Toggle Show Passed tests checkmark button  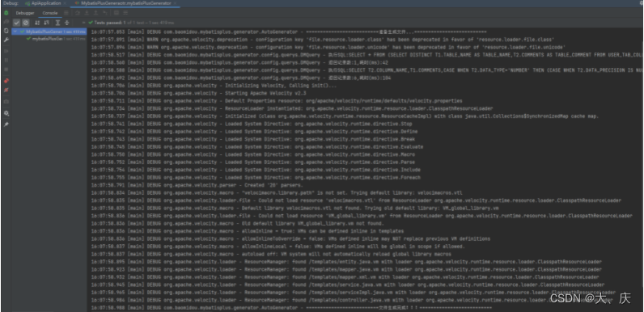pyautogui.click(x=17, y=23)
